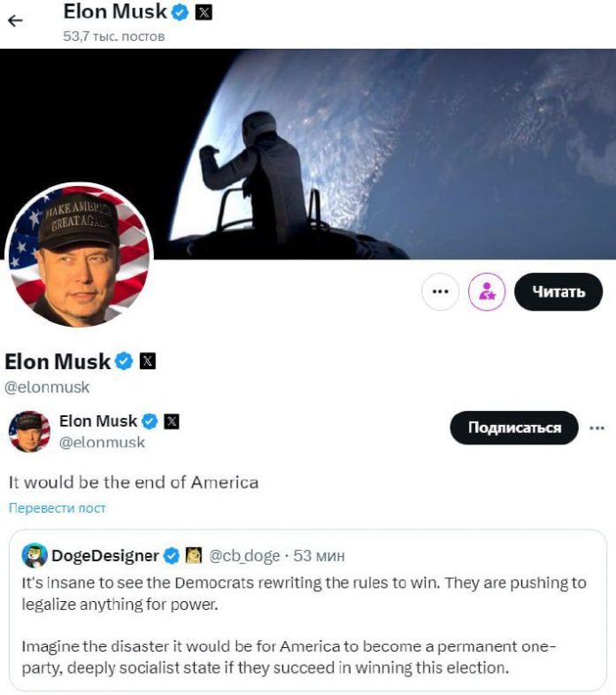This screenshot has height=695, width=616.
Task: Click the back arrow in header
Action: (x=15, y=19)
